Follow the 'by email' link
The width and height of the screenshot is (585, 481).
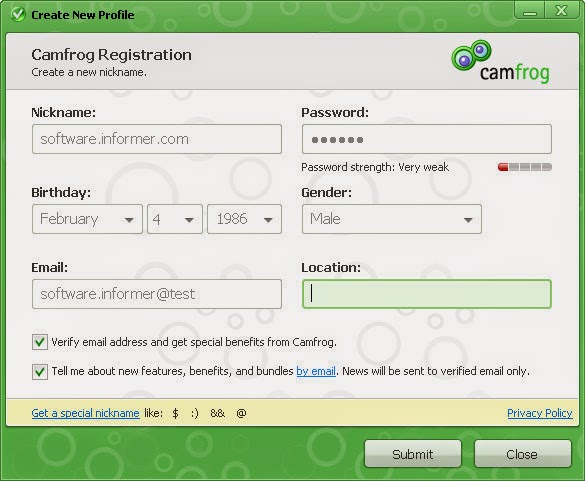(316, 371)
